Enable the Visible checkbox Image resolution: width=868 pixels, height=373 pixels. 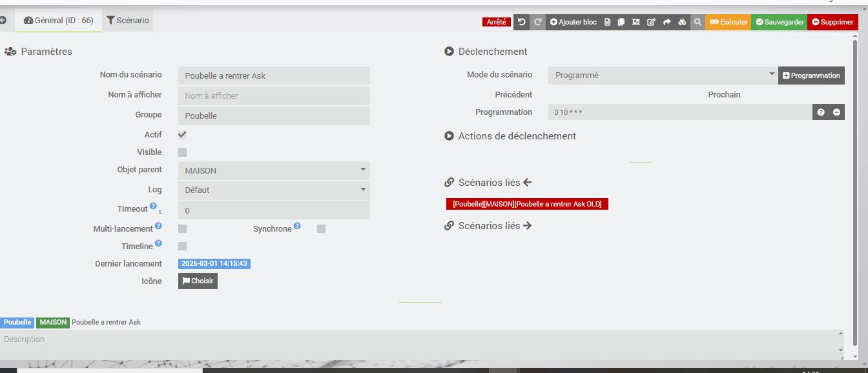coord(183,152)
